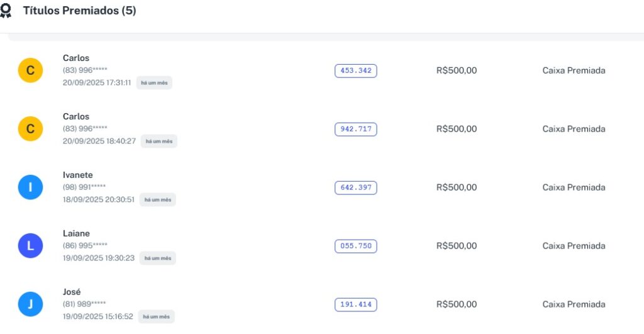Click the 'há um mês' tag on Ivanete's row
Screen dimensions: 644x334
[x=157, y=200]
